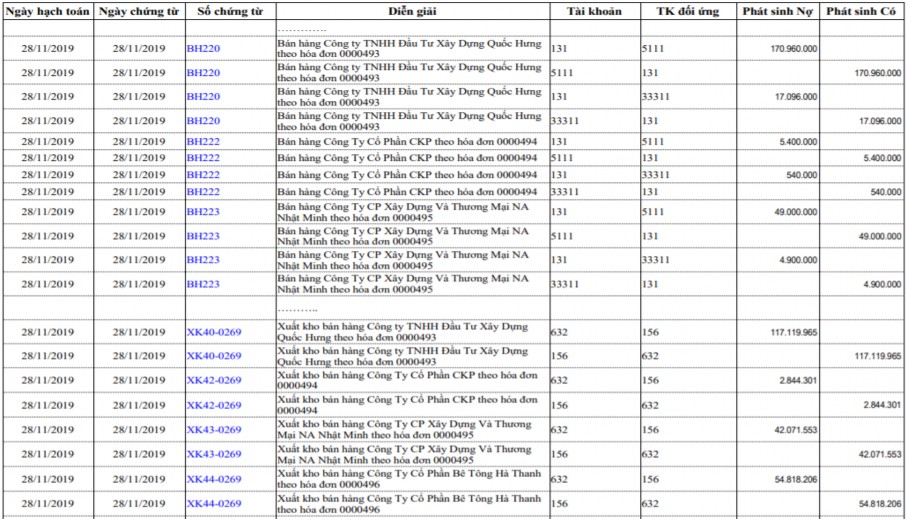Click BH223 link in the 4.900.000 credit row
The height and width of the screenshot is (519, 908).
tap(203, 284)
